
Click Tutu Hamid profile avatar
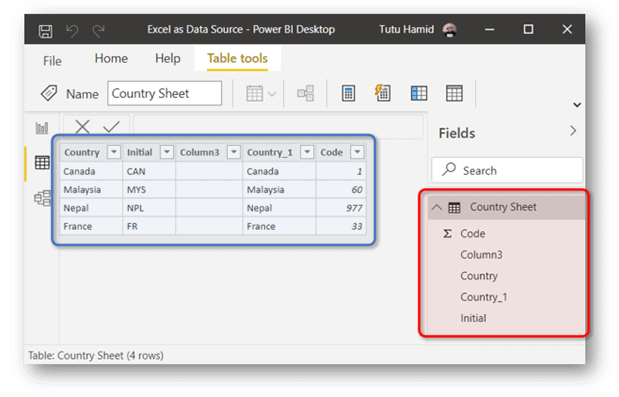click(x=450, y=30)
